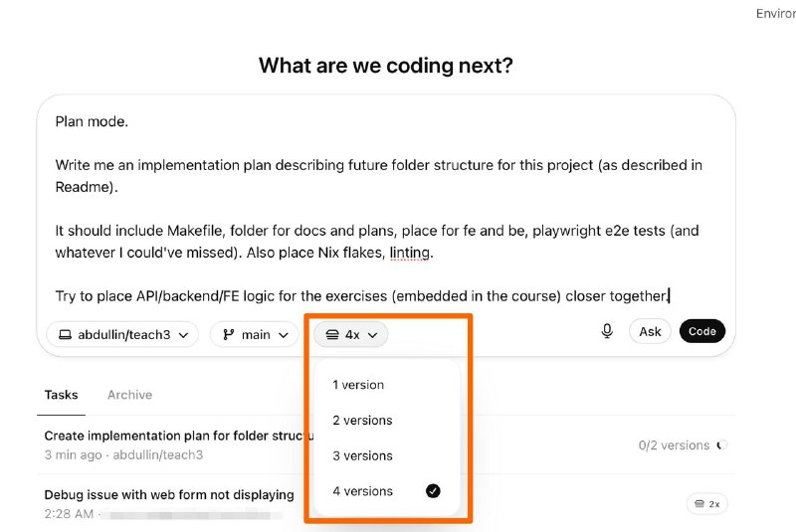
Task: Pick 3 versions from the menu
Action: tap(362, 455)
